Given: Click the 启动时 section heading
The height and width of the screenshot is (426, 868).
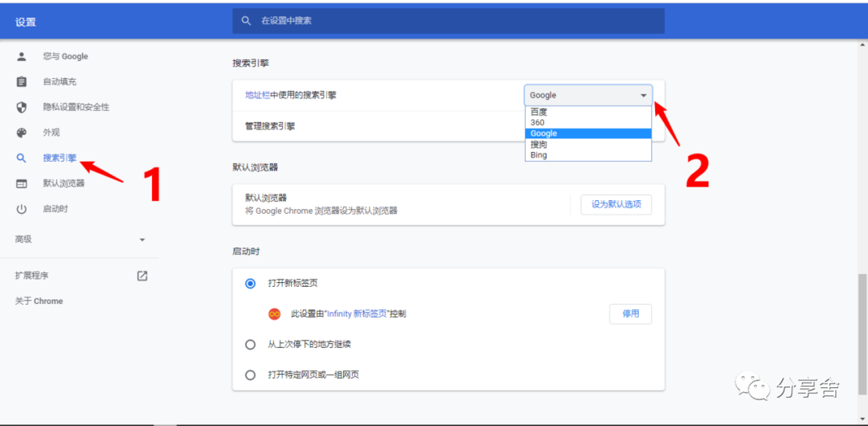Looking at the screenshot, I should tap(246, 252).
